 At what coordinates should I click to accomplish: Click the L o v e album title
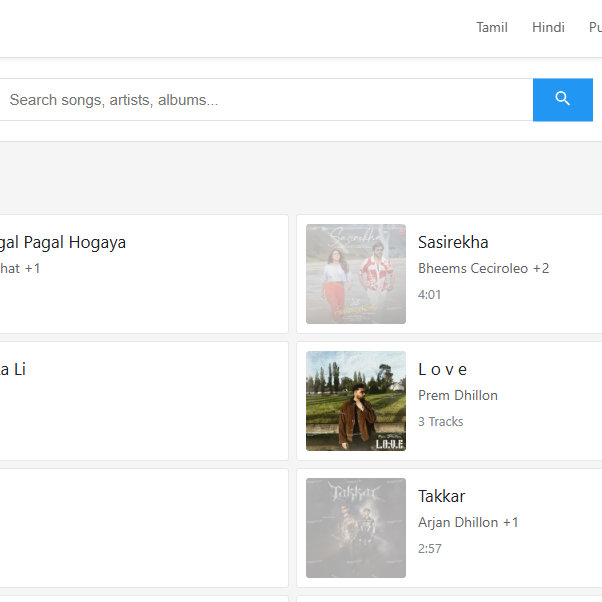click(x=443, y=369)
